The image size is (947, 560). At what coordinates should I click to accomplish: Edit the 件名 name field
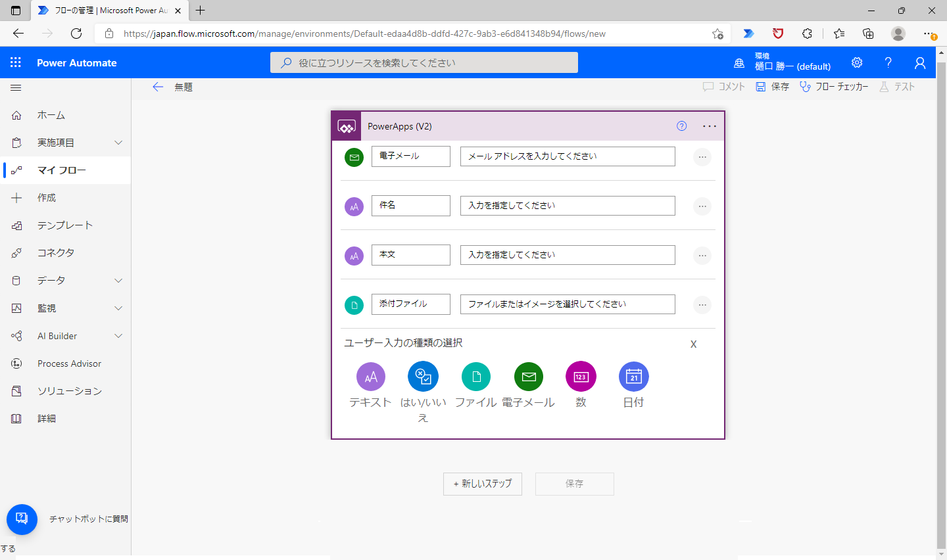pyautogui.click(x=411, y=206)
